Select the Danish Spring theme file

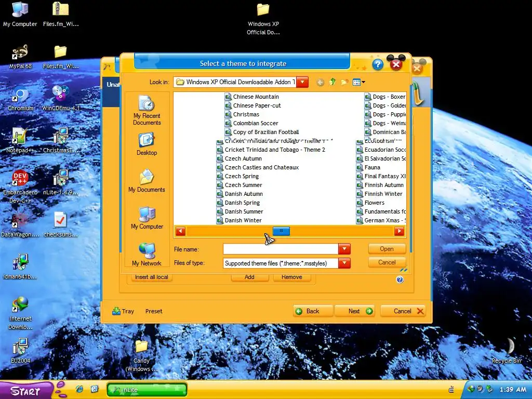(x=238, y=203)
